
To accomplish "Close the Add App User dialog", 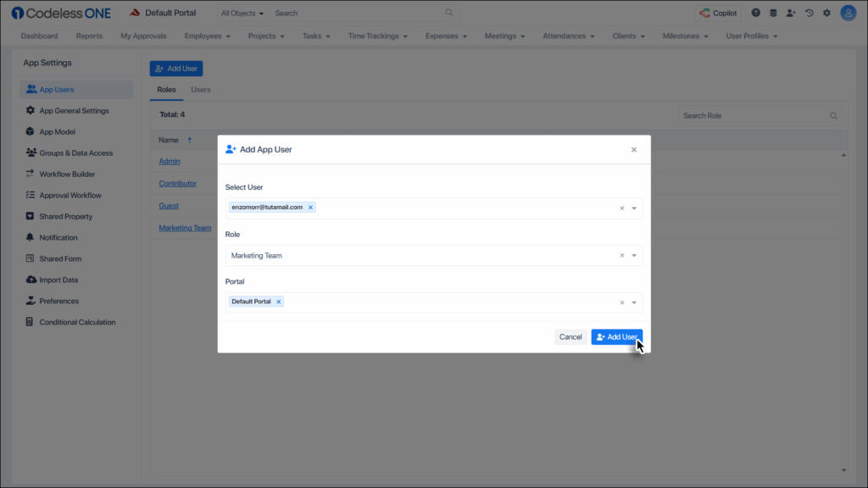I will coord(634,150).
